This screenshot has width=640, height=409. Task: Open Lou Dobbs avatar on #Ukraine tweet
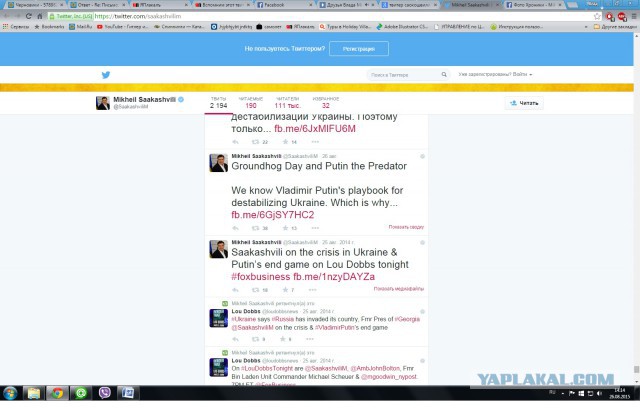click(x=219, y=318)
